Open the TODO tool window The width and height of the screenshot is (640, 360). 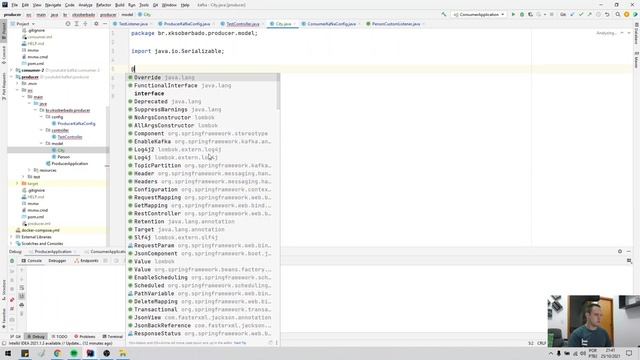point(59,336)
